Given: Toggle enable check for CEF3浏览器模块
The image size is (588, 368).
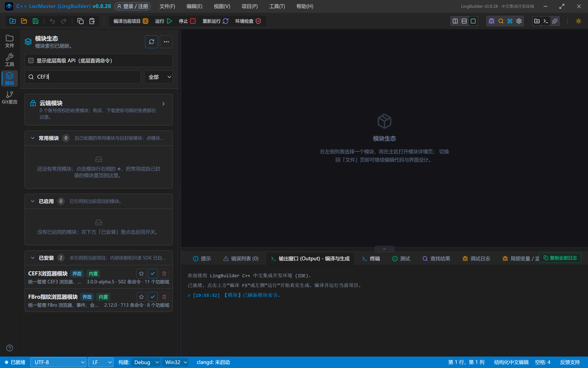Looking at the screenshot, I should [153, 274].
